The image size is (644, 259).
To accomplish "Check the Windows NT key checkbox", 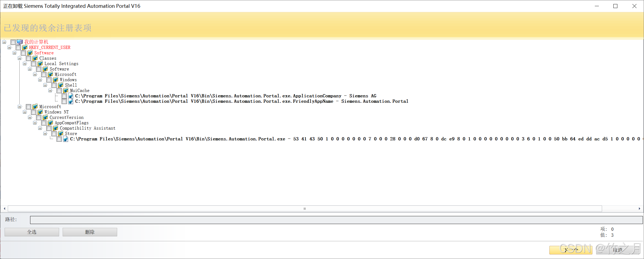I will point(34,112).
